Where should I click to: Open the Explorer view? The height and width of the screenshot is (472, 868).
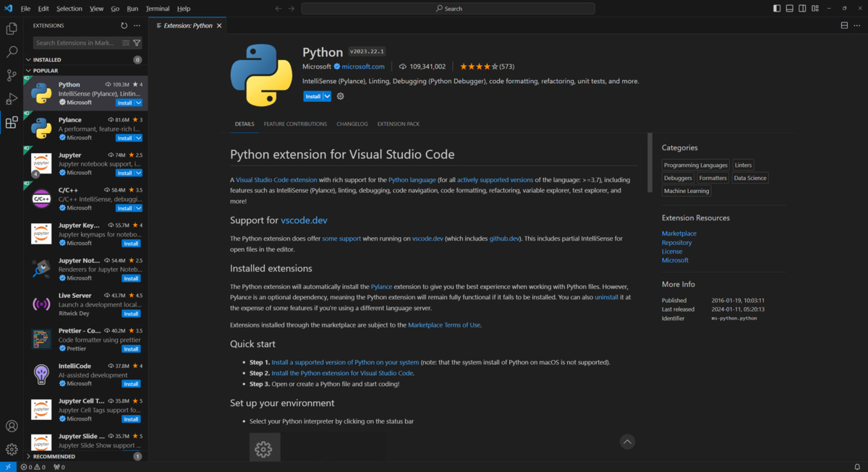(11, 27)
